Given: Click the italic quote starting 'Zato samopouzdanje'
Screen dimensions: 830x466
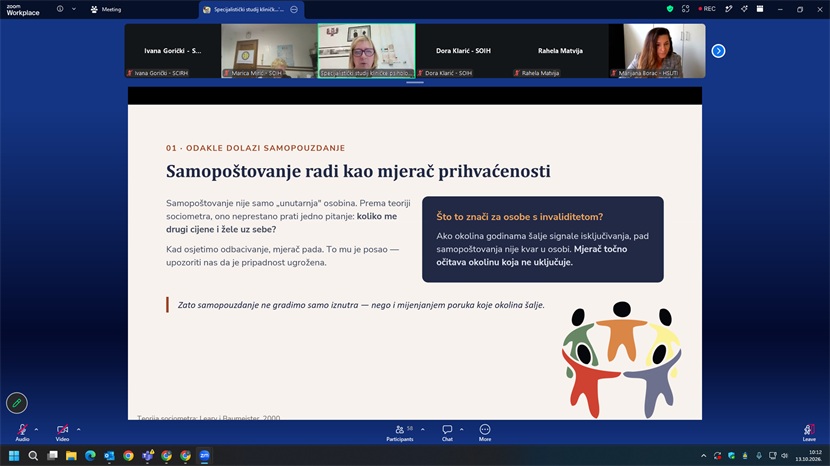Looking at the screenshot, I should click(361, 305).
